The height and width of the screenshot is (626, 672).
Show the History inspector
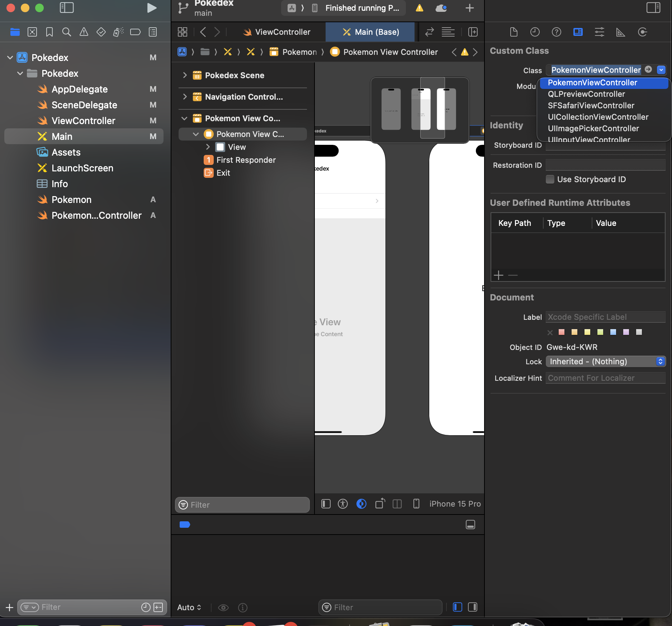[535, 32]
